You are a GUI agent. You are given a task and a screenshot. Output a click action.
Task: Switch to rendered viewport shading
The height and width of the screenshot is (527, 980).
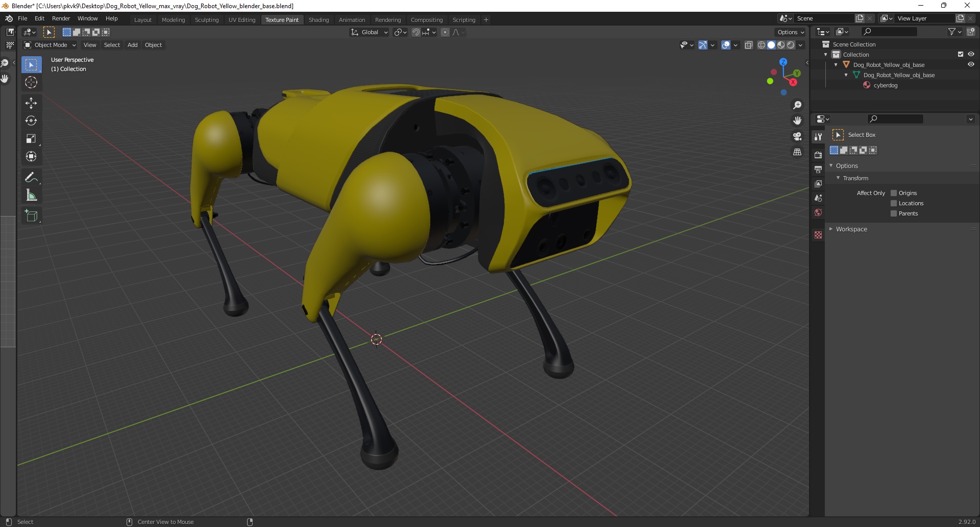791,45
